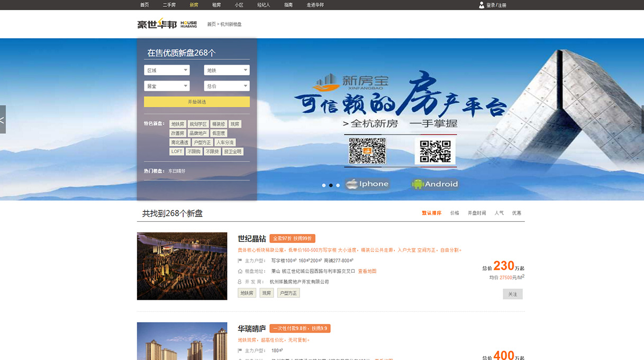
Task: Go to the third banner slide dot
Action: [x=338, y=185]
